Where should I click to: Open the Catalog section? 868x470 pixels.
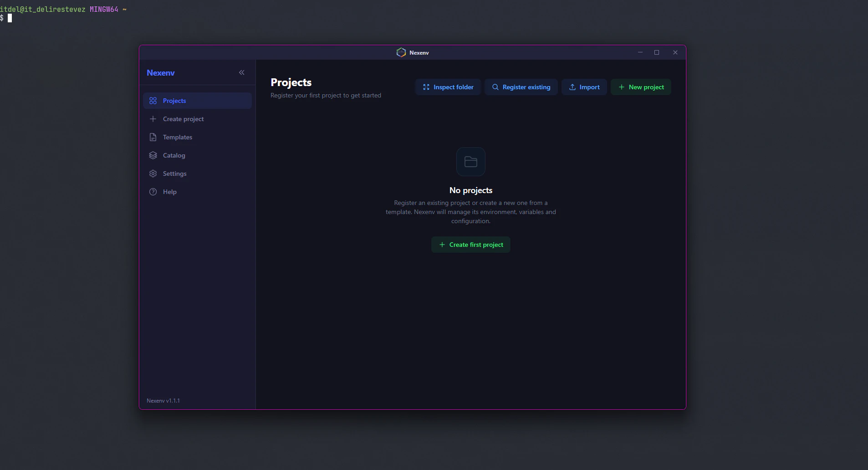pyautogui.click(x=197, y=155)
